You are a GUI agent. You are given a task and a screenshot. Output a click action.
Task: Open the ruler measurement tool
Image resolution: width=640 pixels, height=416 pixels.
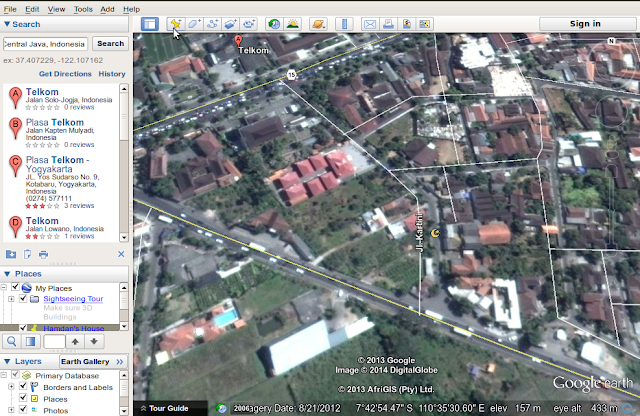pos(344,24)
